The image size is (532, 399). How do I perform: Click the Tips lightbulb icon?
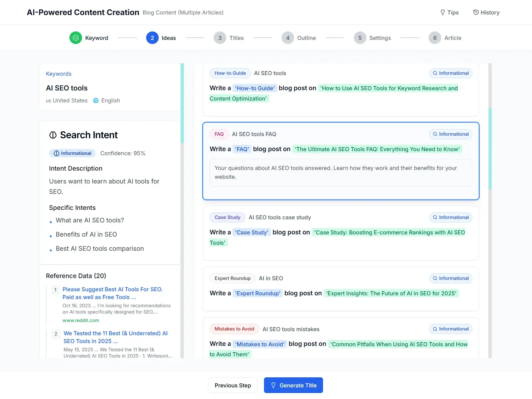[x=442, y=12]
